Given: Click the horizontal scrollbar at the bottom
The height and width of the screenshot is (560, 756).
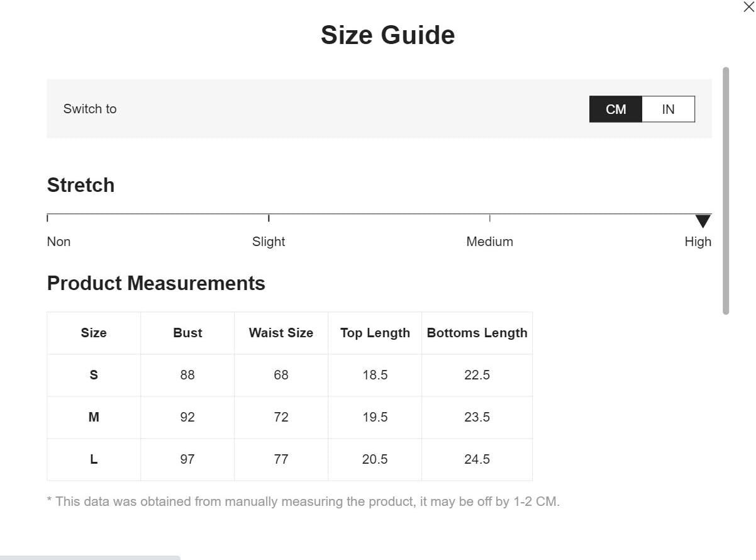Looking at the screenshot, I should [x=90, y=557].
